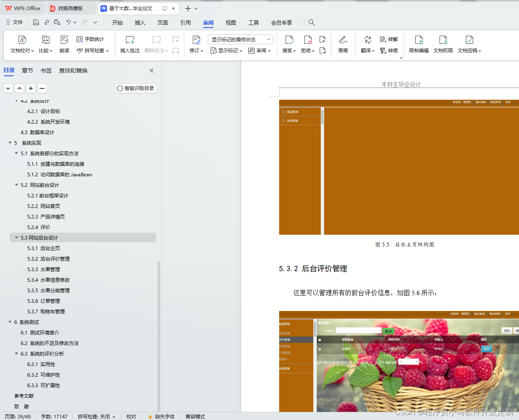Switch to the 引用 ribbon tab

point(186,23)
